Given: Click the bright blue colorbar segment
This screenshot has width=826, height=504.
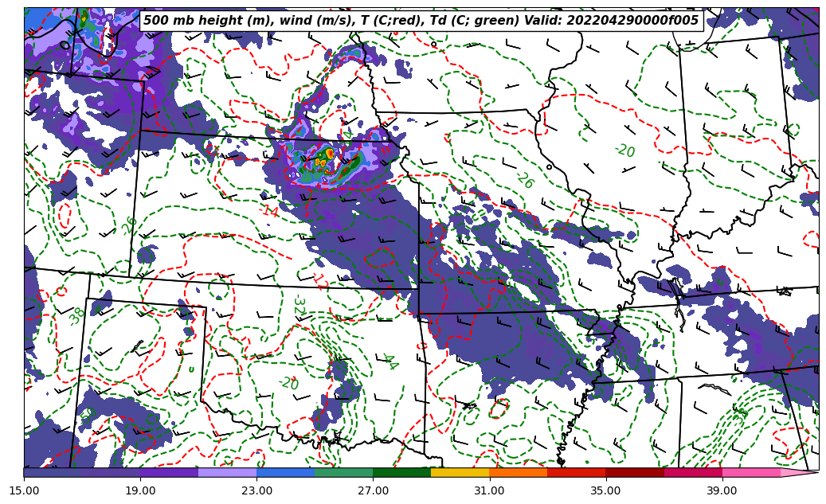Looking at the screenshot, I should pos(285,473).
